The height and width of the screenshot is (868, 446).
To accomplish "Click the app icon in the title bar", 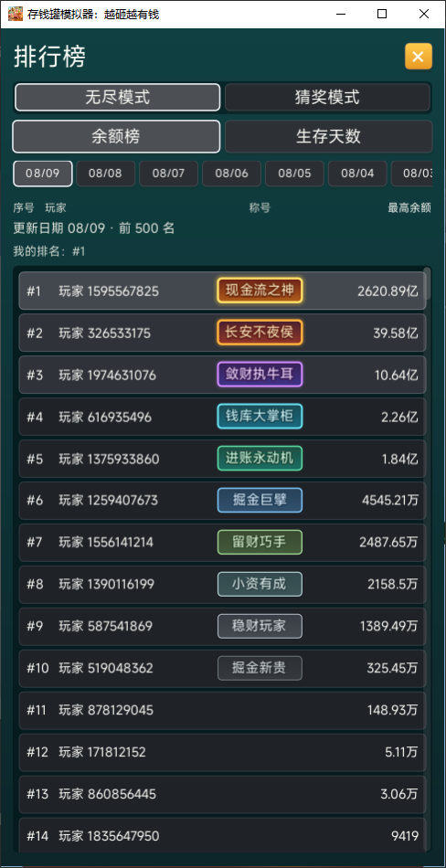I will (15, 15).
